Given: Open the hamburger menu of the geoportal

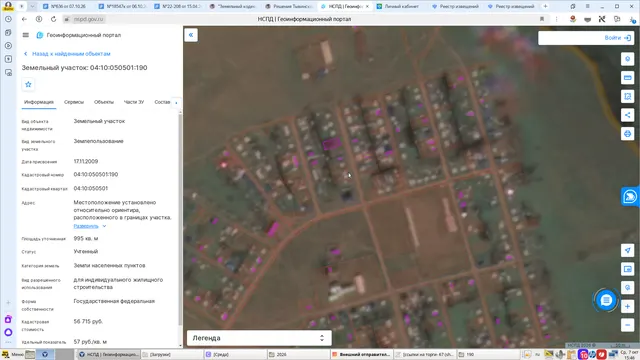Looking at the screenshot, I should pyautogui.click(x=26, y=35).
